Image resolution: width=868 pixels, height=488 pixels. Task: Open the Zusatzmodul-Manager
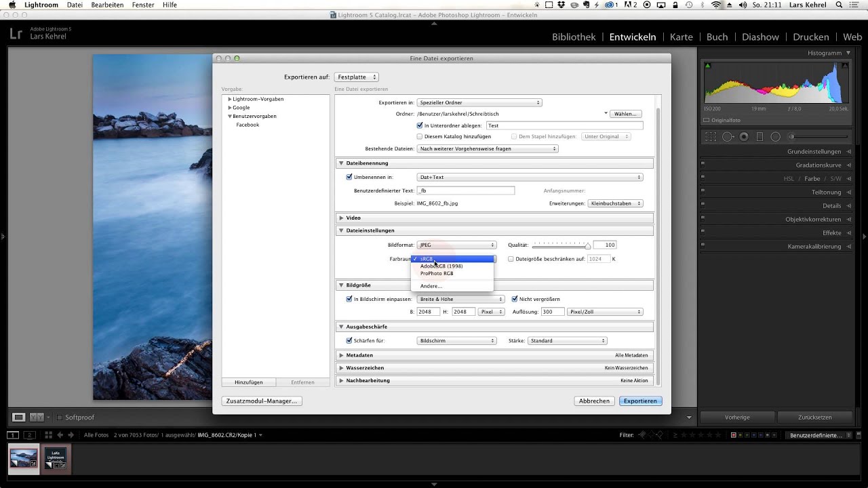pos(261,401)
